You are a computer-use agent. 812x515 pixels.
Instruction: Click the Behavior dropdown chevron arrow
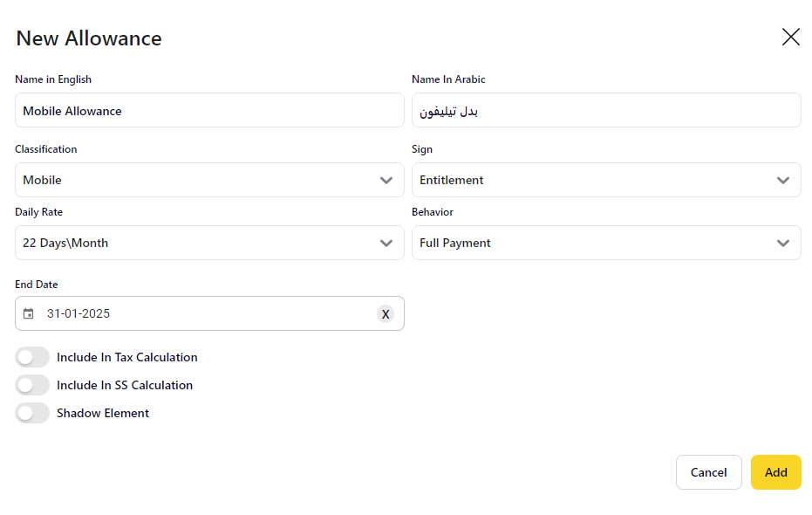[x=783, y=243]
